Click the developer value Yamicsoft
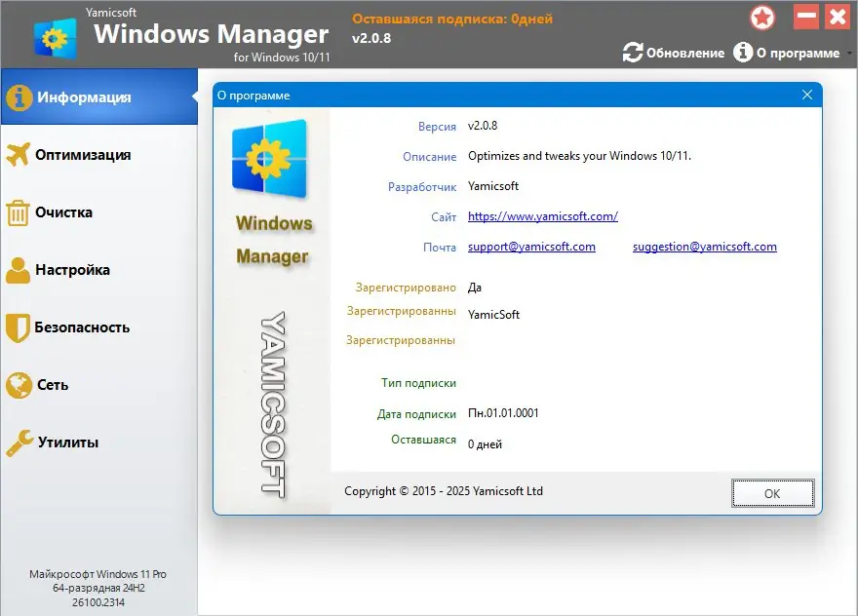Image resolution: width=858 pixels, height=616 pixels. [493, 186]
